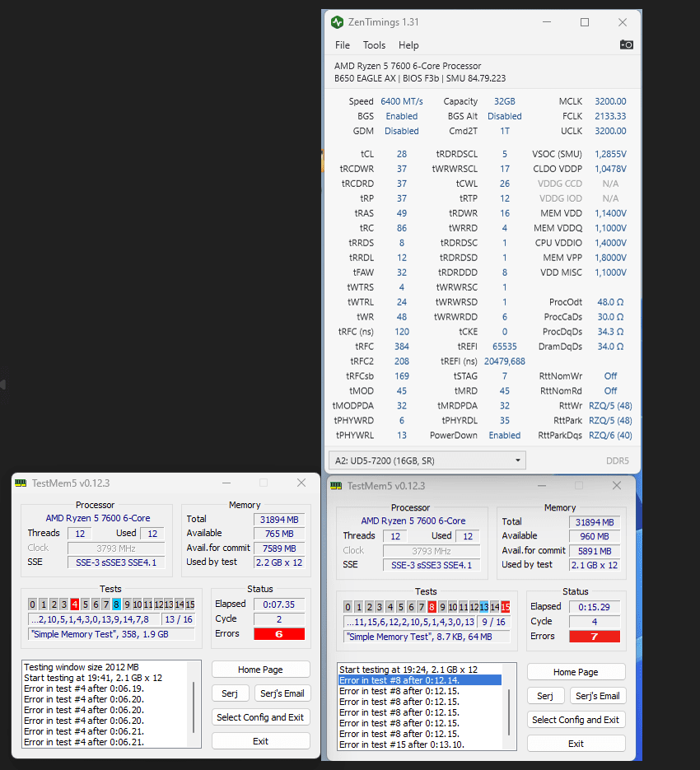Viewport: 700px width, 770px height.
Task: Click the Available 960 MB field
Action: (595, 536)
